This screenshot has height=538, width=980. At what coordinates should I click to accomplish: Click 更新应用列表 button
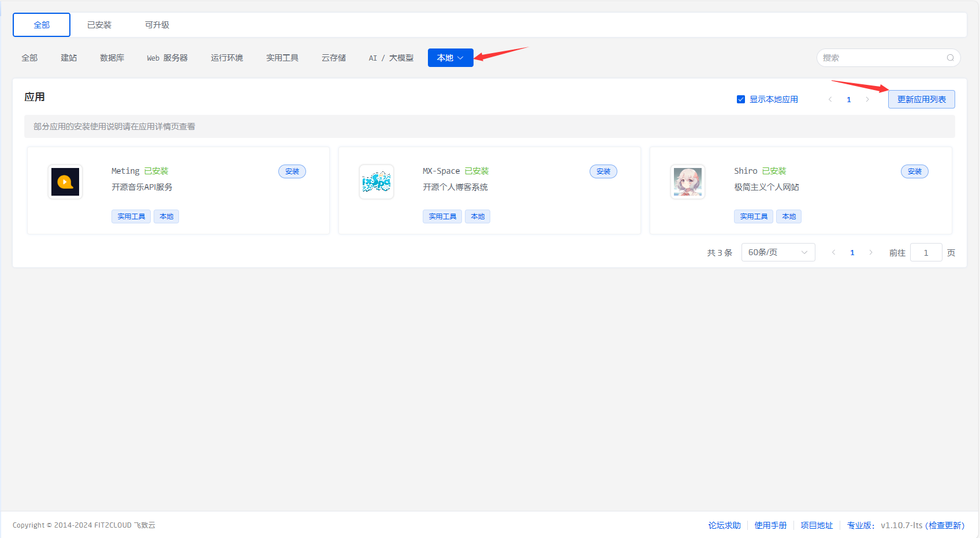coord(921,99)
